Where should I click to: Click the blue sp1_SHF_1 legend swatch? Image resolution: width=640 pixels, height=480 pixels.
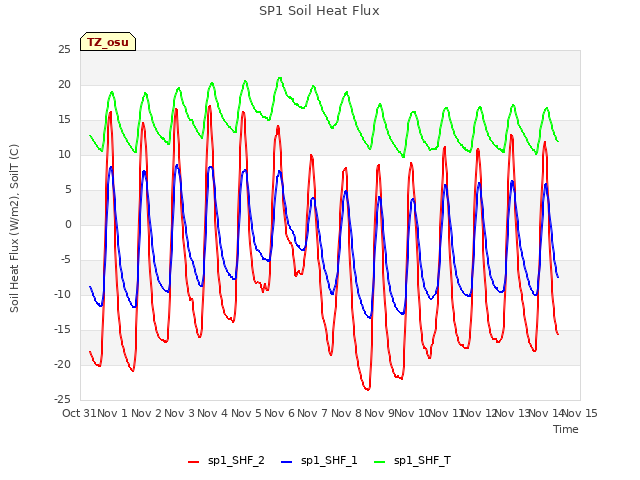[x=287, y=462]
